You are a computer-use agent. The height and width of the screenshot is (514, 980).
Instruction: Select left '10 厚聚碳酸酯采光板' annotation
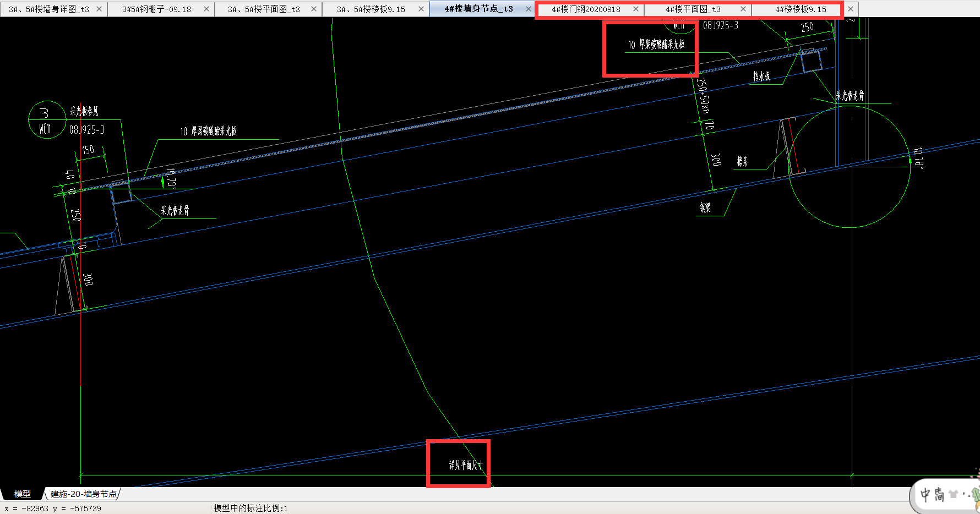pos(209,132)
